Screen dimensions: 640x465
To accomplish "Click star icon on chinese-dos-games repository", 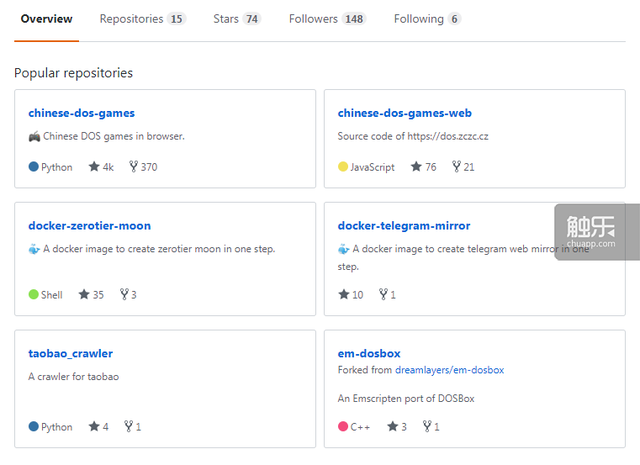I will (94, 167).
